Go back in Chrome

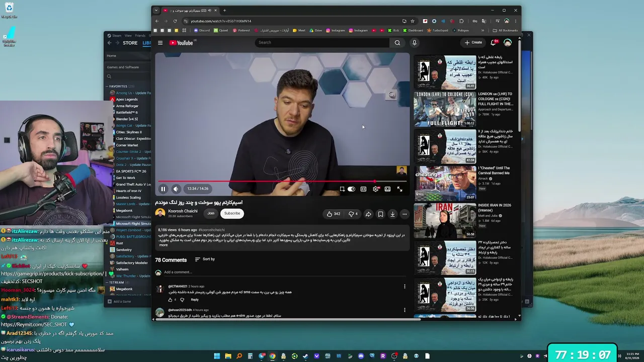pyautogui.click(x=157, y=21)
